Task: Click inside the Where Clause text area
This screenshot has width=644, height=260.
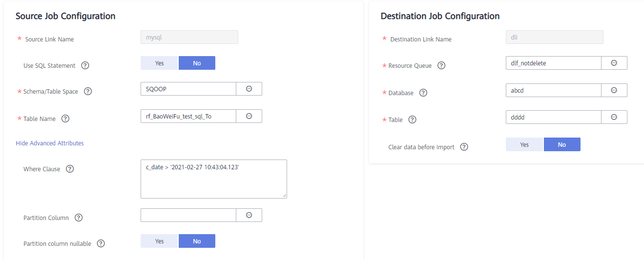Action: [x=214, y=179]
